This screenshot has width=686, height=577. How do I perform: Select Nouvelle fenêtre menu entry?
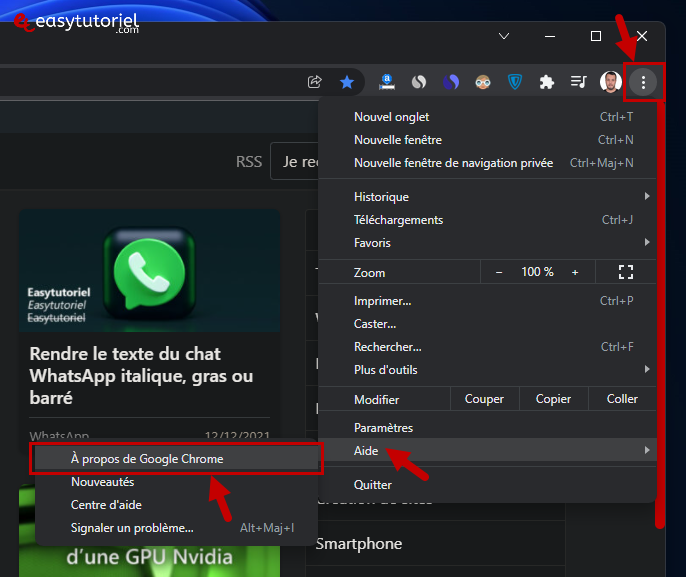(x=487, y=140)
